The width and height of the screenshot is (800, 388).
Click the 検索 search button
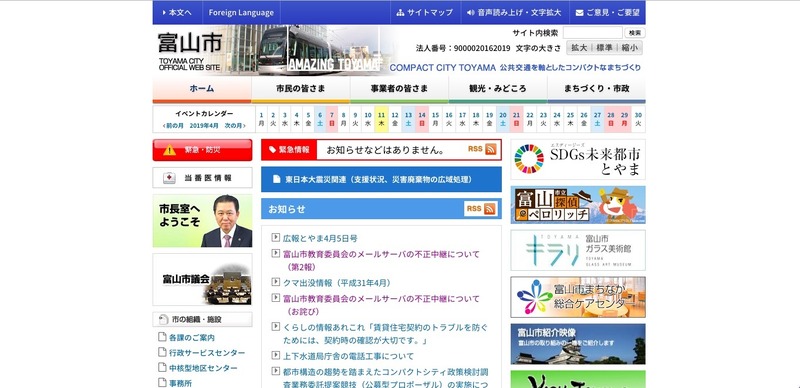[634, 33]
